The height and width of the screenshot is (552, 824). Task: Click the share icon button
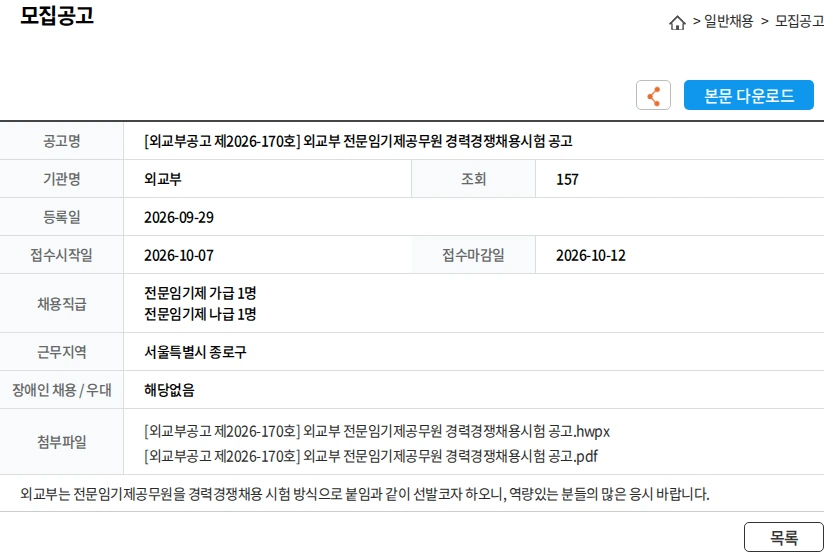click(x=653, y=95)
